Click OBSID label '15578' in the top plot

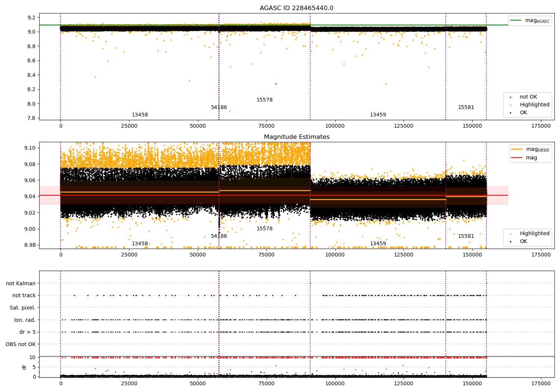pyautogui.click(x=264, y=100)
